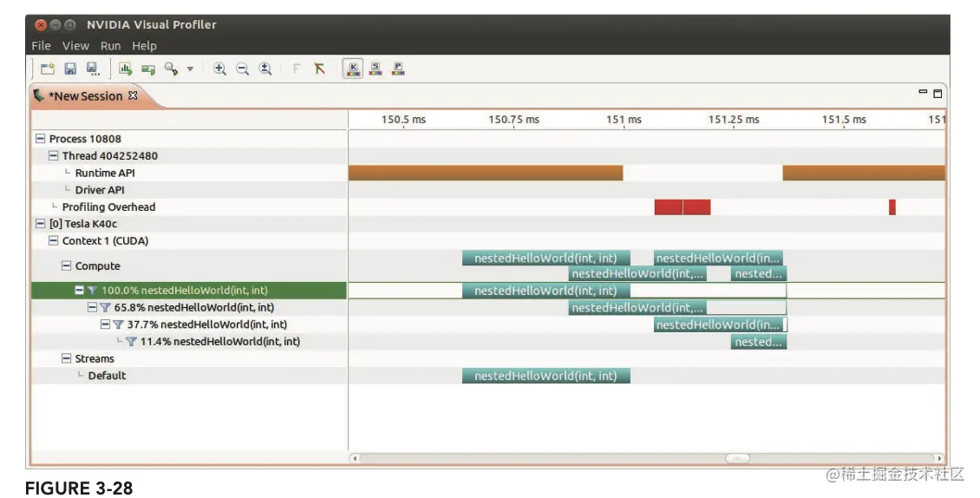This screenshot has height=498, width=980.
Task: Click the generate timeline bar-chart run icon
Action: tap(126, 69)
